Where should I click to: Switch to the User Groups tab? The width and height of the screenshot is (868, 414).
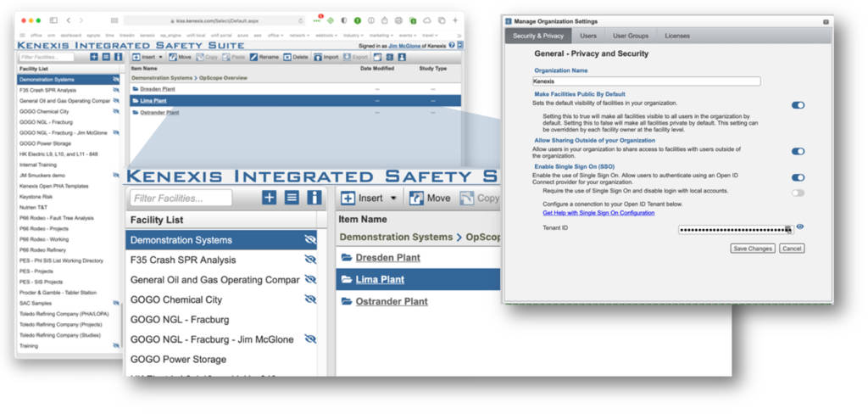631,36
